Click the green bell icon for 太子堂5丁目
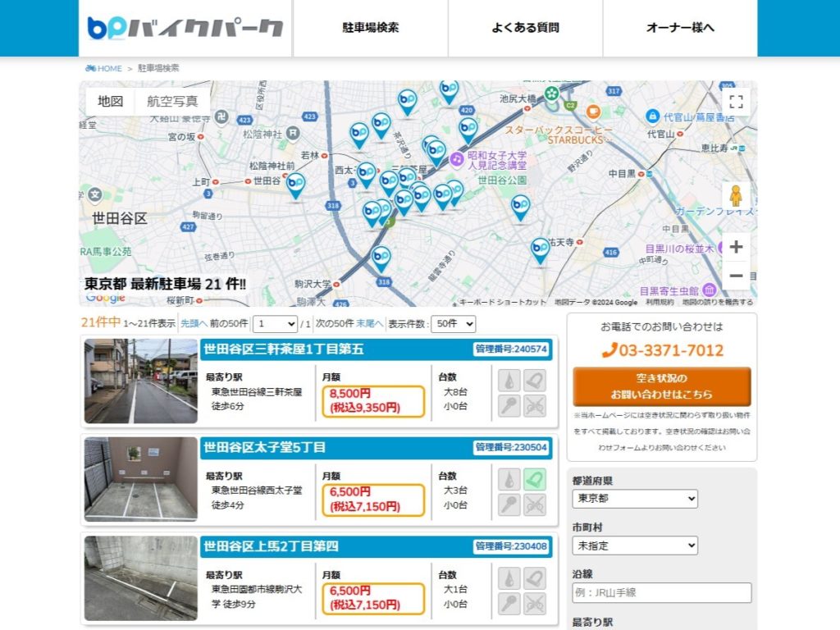This screenshot has height=630, width=840. point(535,478)
